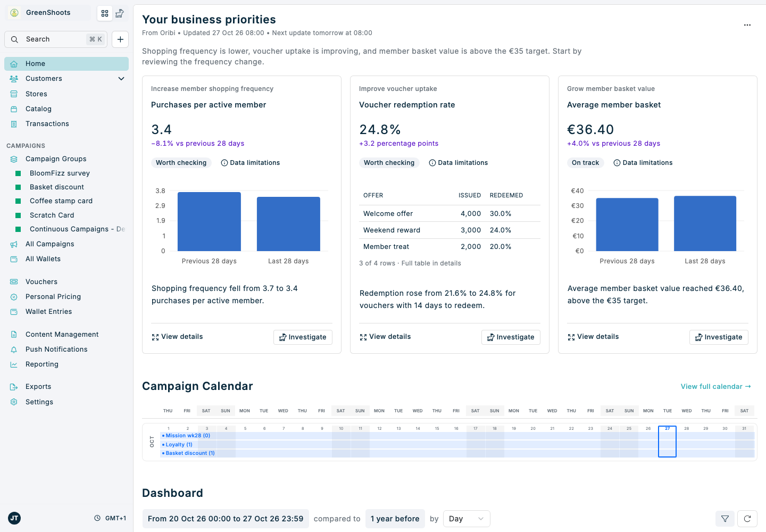The image size is (766, 532).
Task: Go to Home in the sidebar
Action: pos(66,64)
